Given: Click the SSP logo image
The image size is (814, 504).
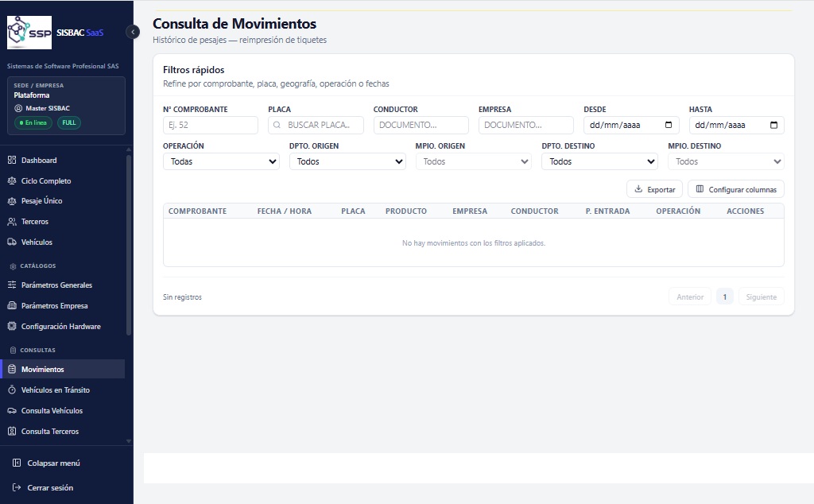Looking at the screenshot, I should tap(29, 32).
